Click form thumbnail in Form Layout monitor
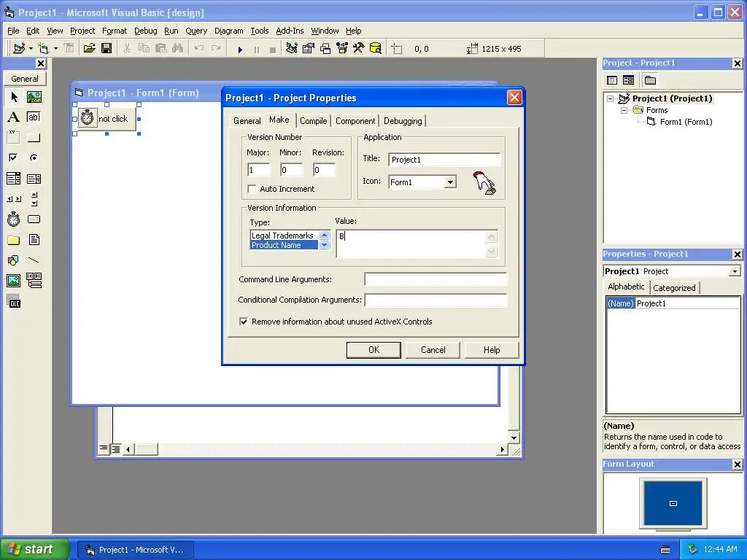Viewport: 747px width, 560px height. [x=673, y=503]
